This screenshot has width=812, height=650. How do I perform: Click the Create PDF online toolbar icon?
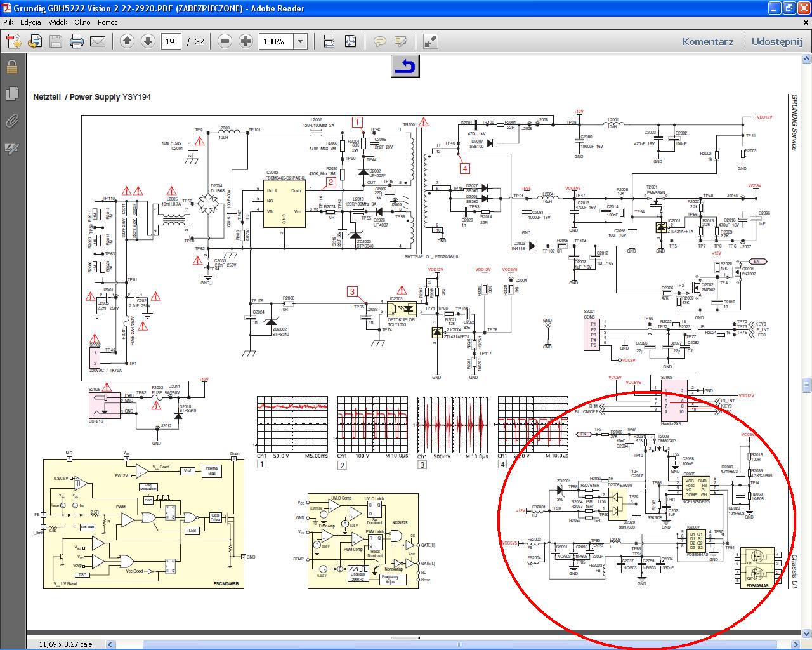click(x=13, y=41)
